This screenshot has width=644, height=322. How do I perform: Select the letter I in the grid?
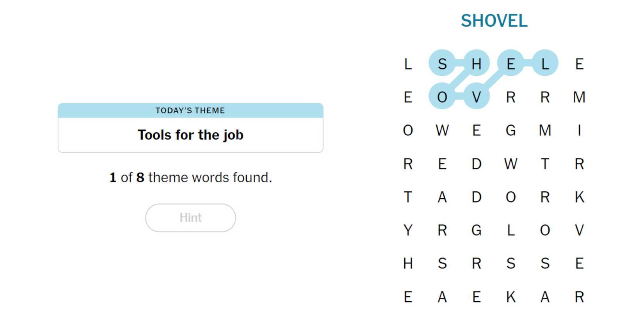tap(579, 130)
